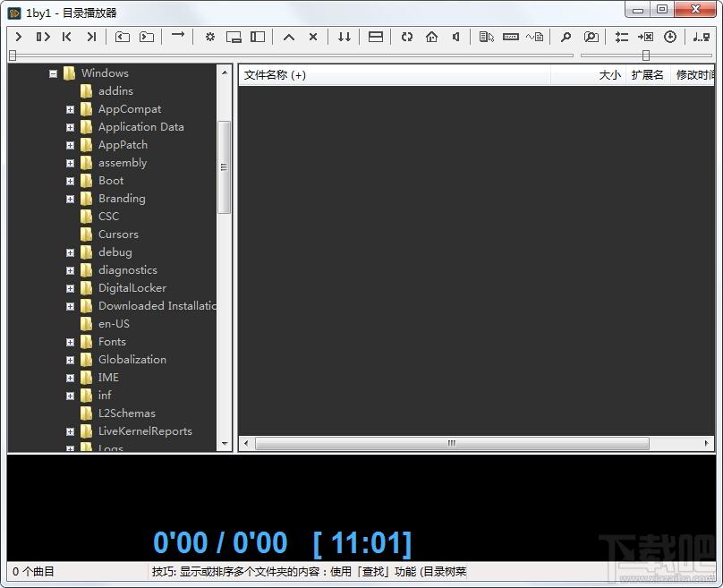The height and width of the screenshot is (588, 723).
Task: Open the settings gear icon
Action: pyautogui.click(x=209, y=37)
